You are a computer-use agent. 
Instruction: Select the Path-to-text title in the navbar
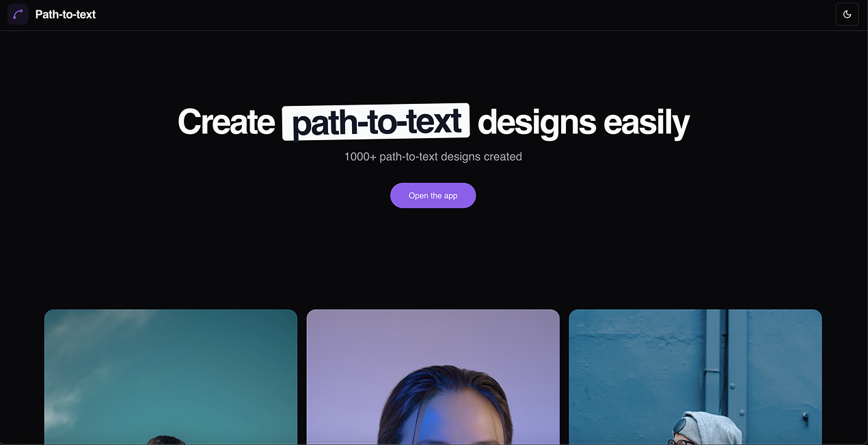pyautogui.click(x=65, y=14)
